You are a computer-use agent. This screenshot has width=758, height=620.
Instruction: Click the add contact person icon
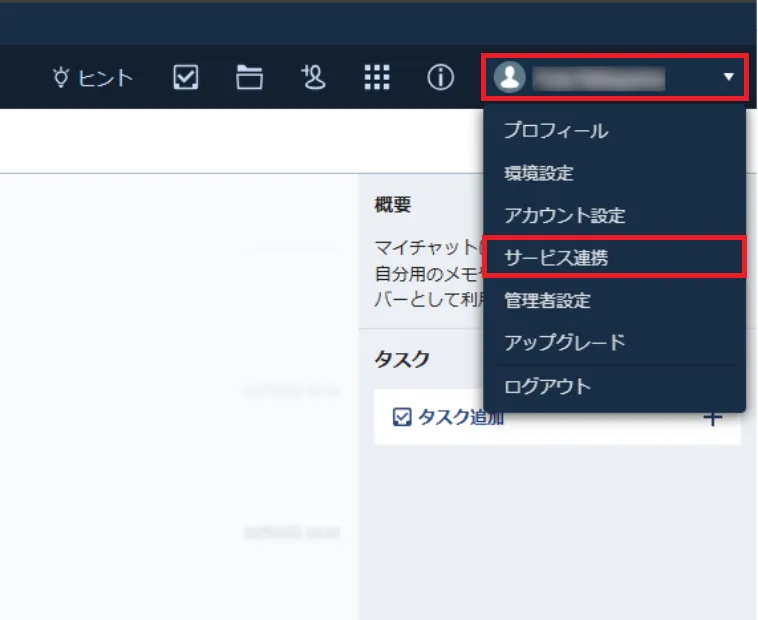click(313, 78)
